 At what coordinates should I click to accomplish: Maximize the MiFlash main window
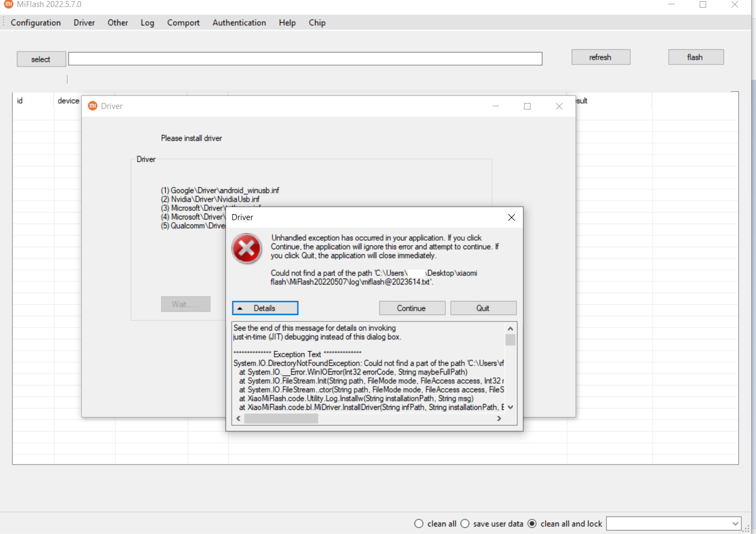(x=702, y=4)
